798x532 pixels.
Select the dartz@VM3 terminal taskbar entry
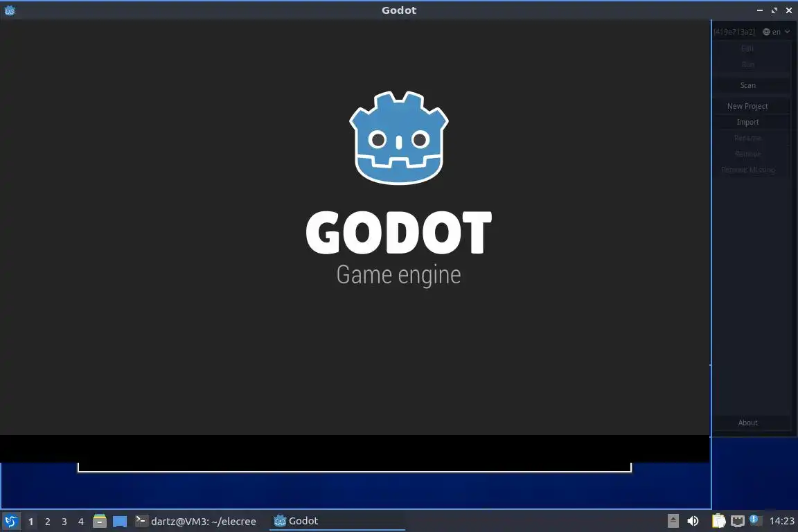(x=196, y=521)
